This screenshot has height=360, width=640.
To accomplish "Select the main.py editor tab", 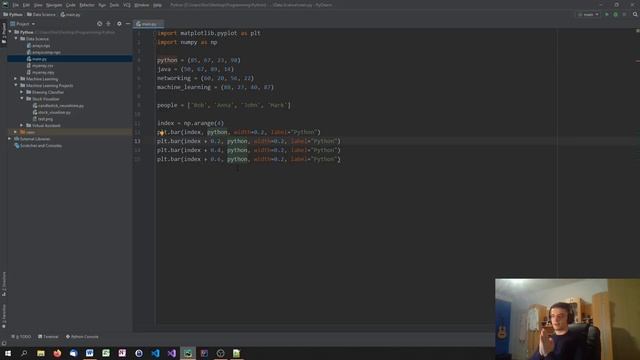I will tap(148, 24).
